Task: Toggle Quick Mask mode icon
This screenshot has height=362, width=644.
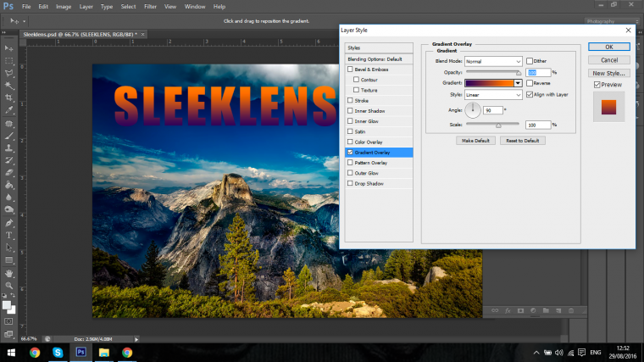Action: [8, 321]
